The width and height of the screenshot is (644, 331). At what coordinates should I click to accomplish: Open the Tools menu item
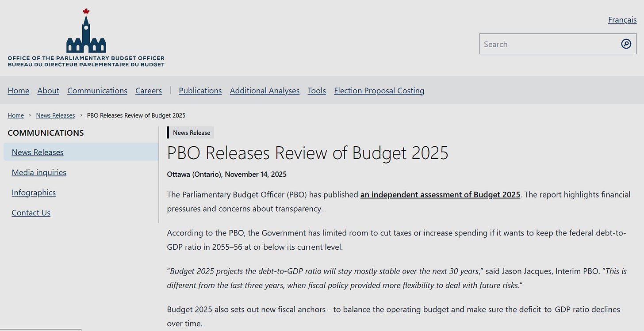[x=317, y=91]
